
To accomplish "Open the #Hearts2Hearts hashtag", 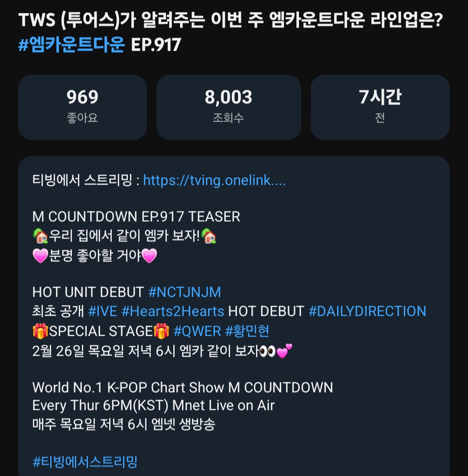I will (x=173, y=311).
